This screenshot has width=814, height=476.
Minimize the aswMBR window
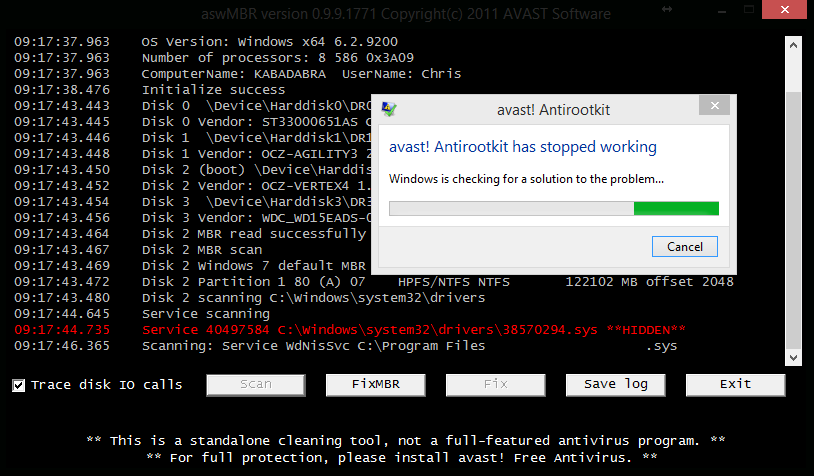click(722, 9)
